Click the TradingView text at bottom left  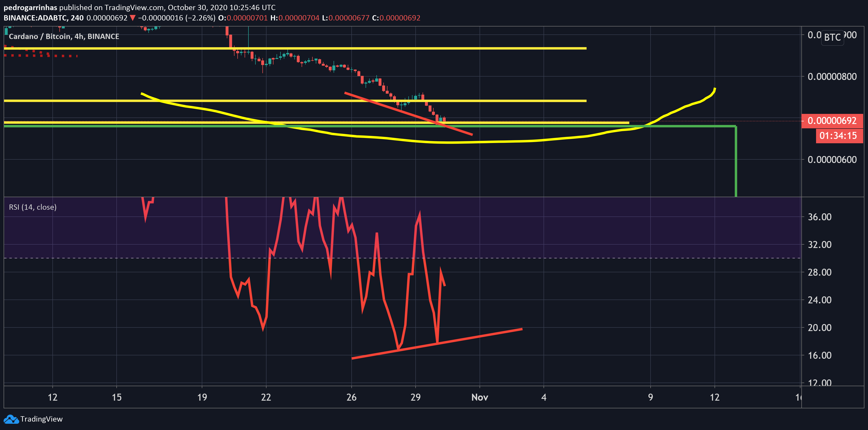point(41,419)
